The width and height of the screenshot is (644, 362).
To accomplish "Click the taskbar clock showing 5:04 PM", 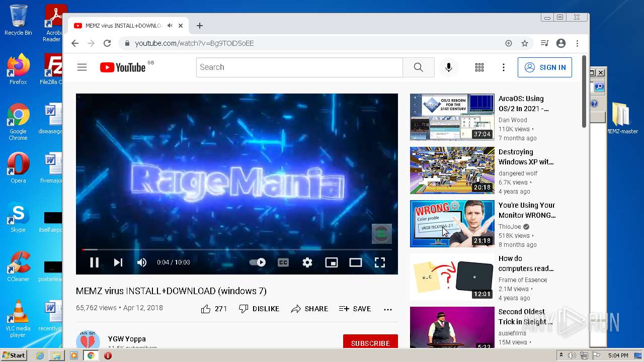I will pyautogui.click(x=618, y=355).
